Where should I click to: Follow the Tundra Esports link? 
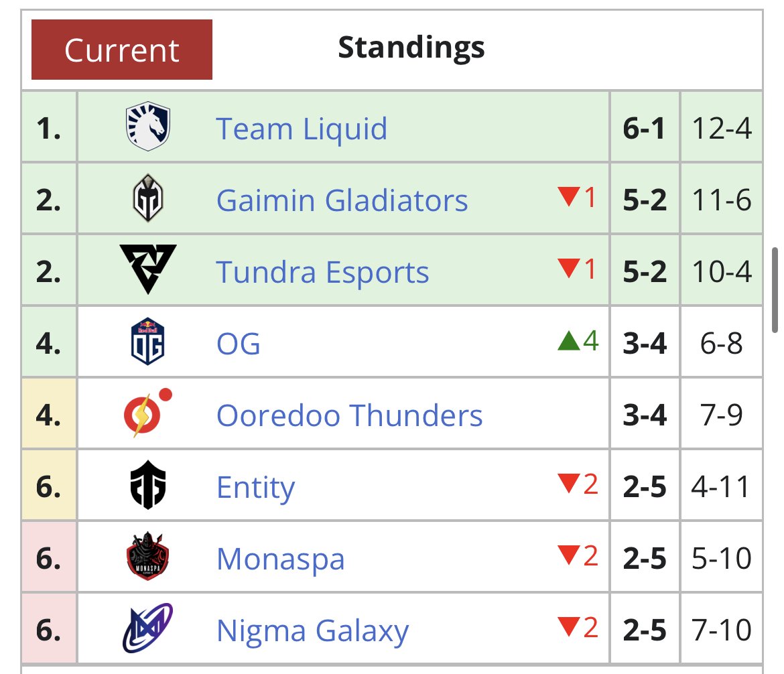coord(322,272)
